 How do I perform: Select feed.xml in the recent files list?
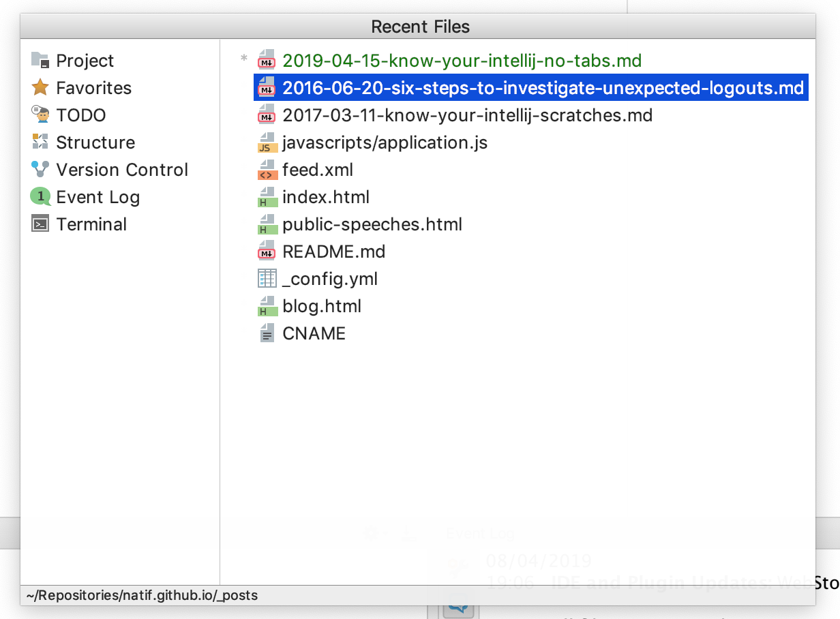pos(318,170)
